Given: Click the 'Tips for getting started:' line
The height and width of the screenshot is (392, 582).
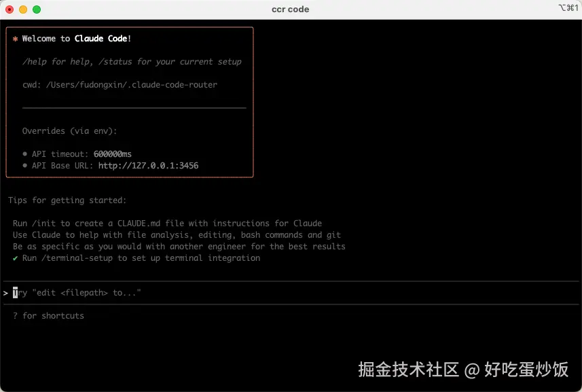Looking at the screenshot, I should coord(67,200).
